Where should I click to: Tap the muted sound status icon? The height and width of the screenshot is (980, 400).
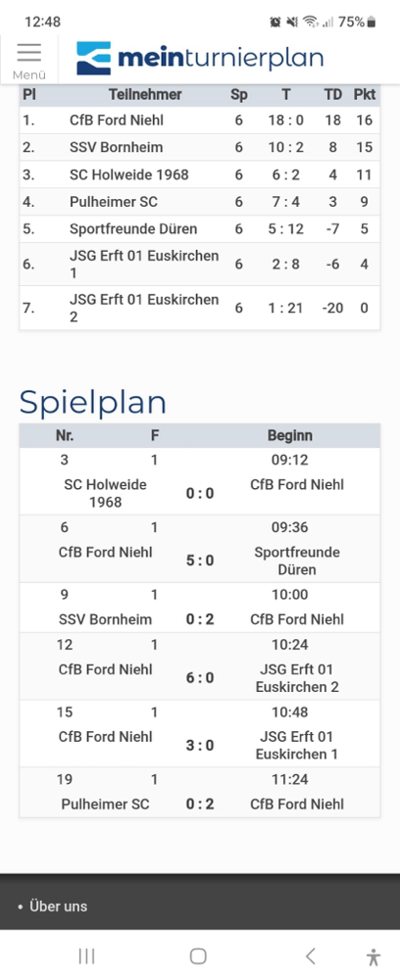(292, 22)
